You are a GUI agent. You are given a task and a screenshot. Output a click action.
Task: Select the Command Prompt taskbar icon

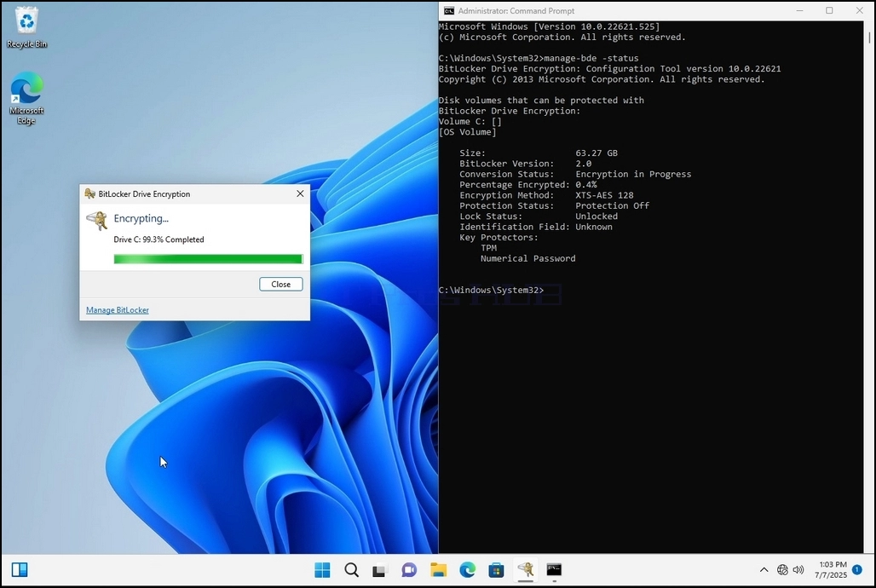click(x=554, y=569)
